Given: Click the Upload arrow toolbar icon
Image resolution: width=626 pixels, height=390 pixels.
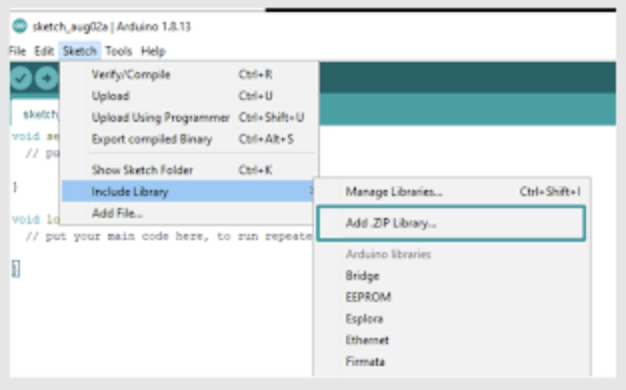Looking at the screenshot, I should coord(47,78).
